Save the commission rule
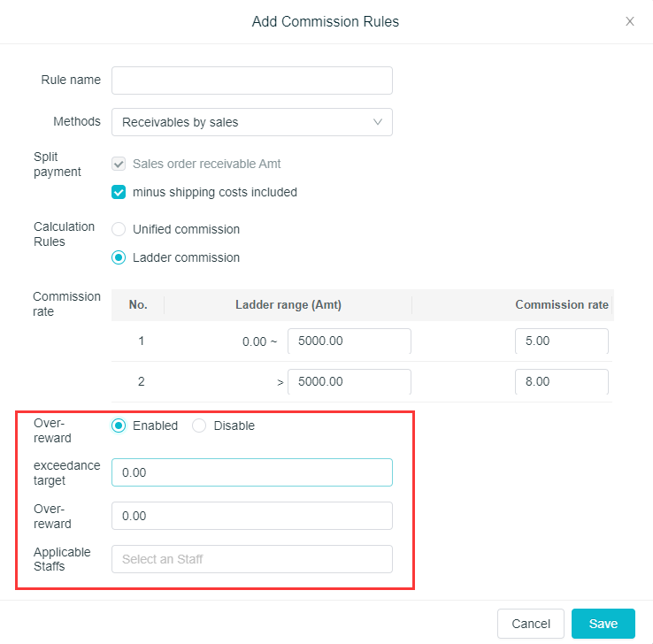653x644 pixels. (x=603, y=624)
